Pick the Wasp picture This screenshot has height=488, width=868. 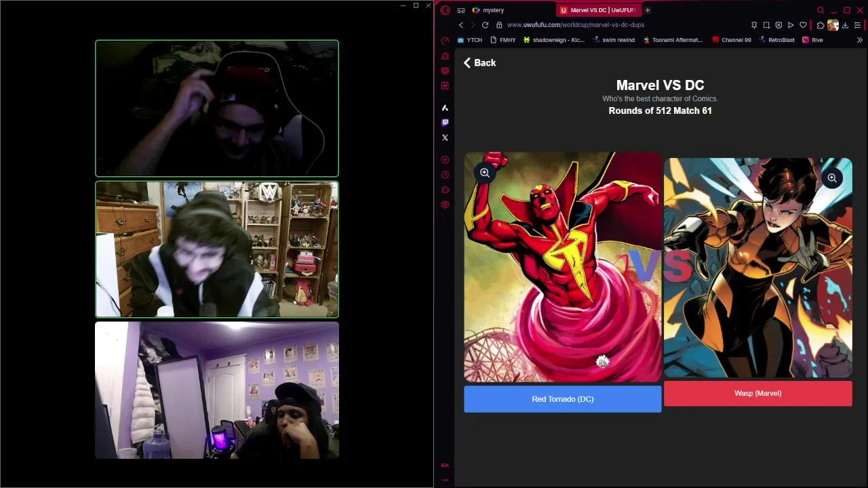pos(758,267)
